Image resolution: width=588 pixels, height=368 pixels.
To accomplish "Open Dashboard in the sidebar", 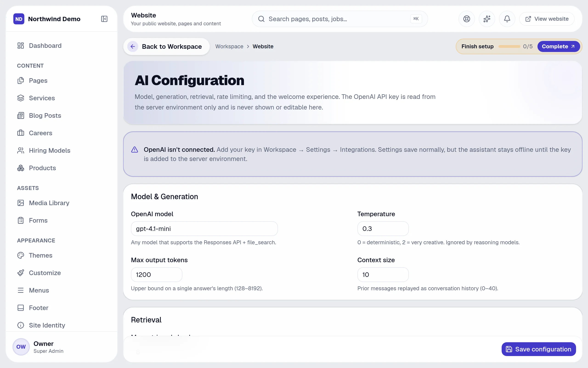I will pyautogui.click(x=62, y=46).
